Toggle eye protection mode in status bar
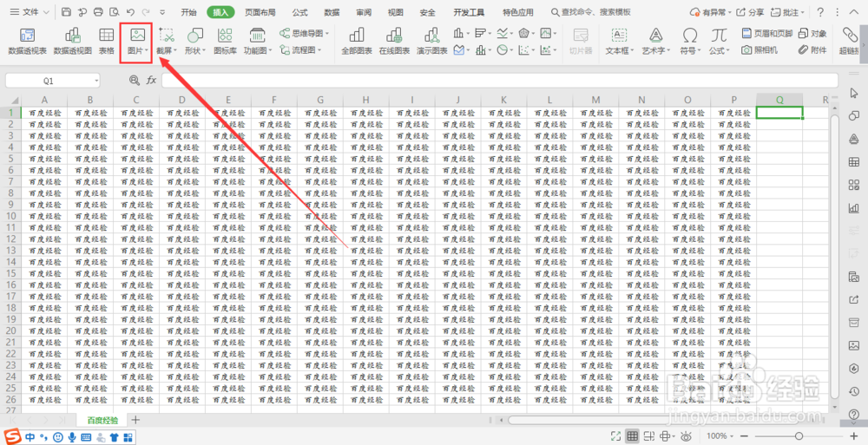The image size is (868, 445). point(687,436)
